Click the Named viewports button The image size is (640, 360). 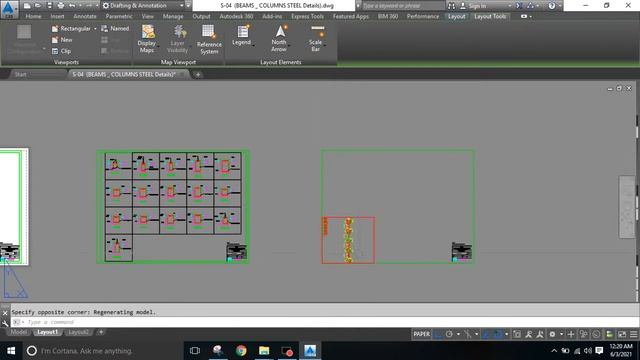pos(115,29)
